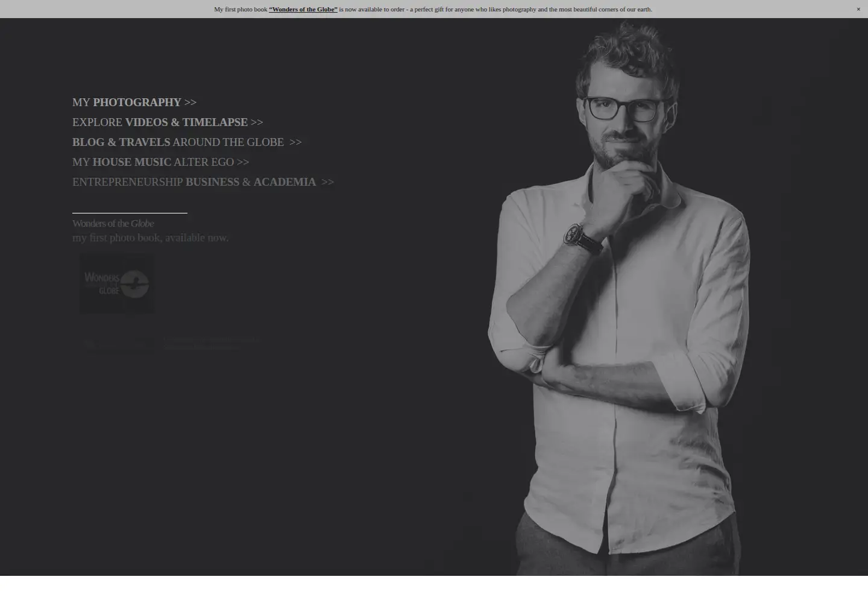Open MY HOUSE MUSIC ALTER EGO
868x603 pixels.
[x=160, y=162]
